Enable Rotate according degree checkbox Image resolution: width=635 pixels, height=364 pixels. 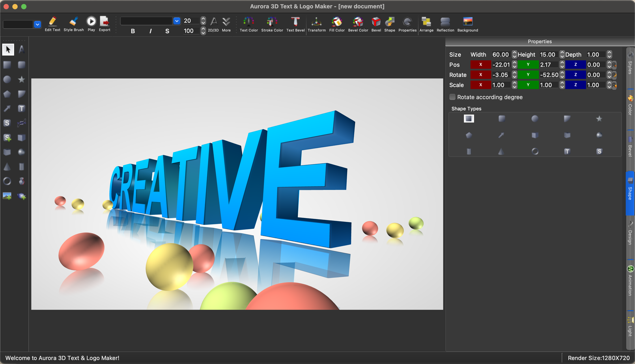(x=452, y=97)
